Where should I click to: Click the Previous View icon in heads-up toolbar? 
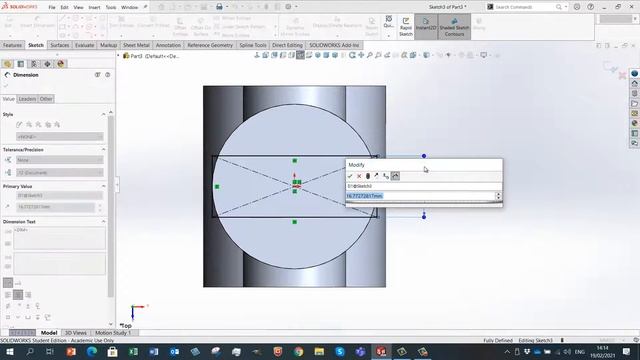(x=387, y=55)
